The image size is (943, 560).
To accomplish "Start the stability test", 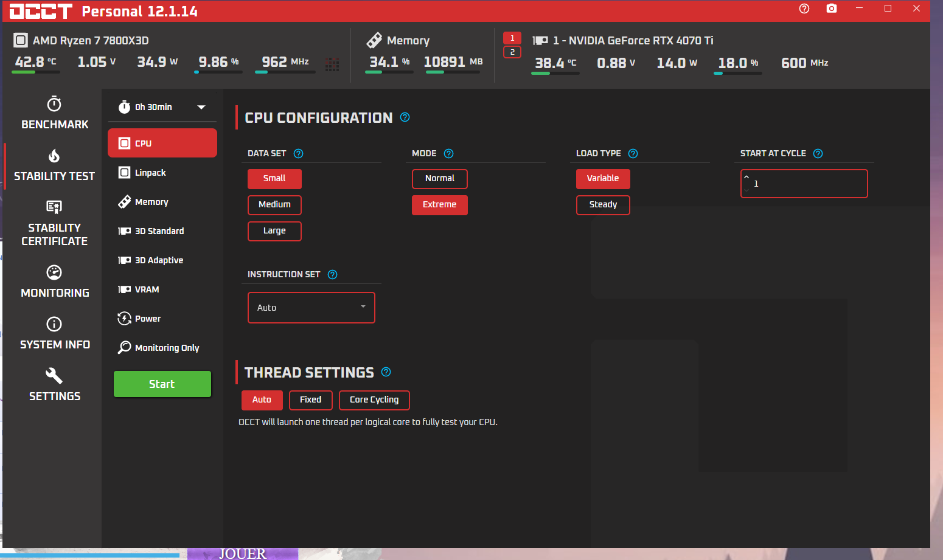I will [x=162, y=384].
